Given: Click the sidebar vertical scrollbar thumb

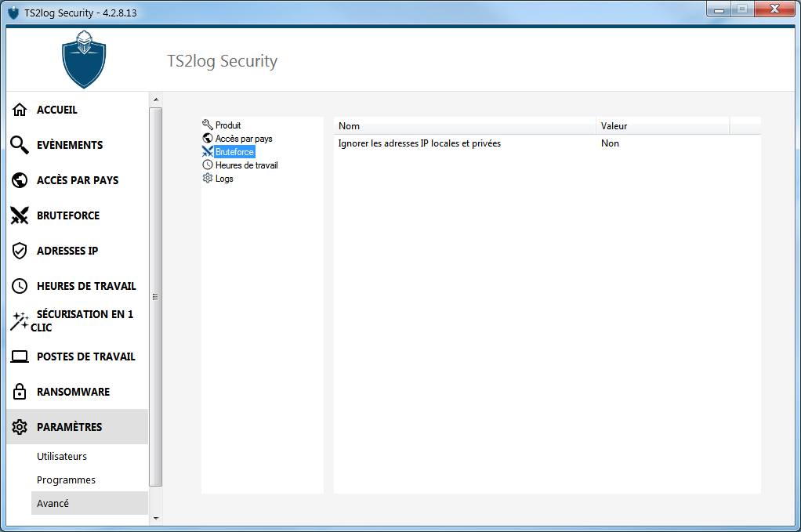Looking at the screenshot, I should (x=156, y=297).
